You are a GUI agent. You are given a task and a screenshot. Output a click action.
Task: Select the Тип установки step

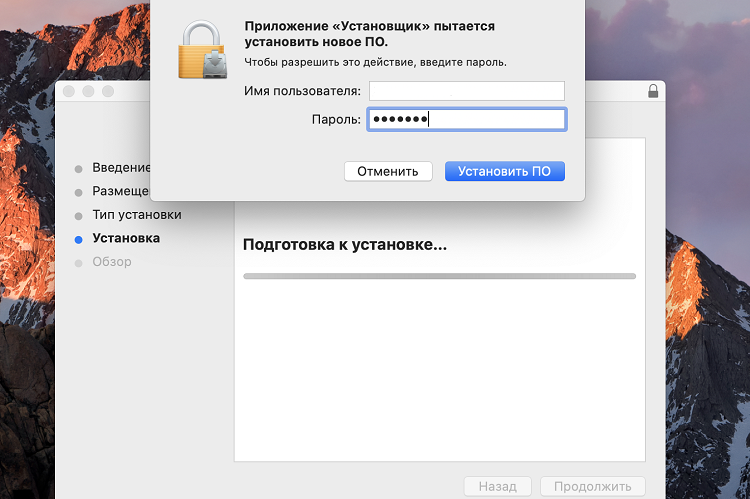pos(137,214)
